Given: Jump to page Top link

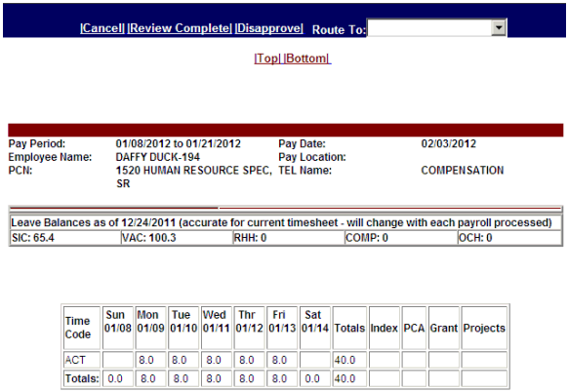Looking at the screenshot, I should click(x=267, y=59).
